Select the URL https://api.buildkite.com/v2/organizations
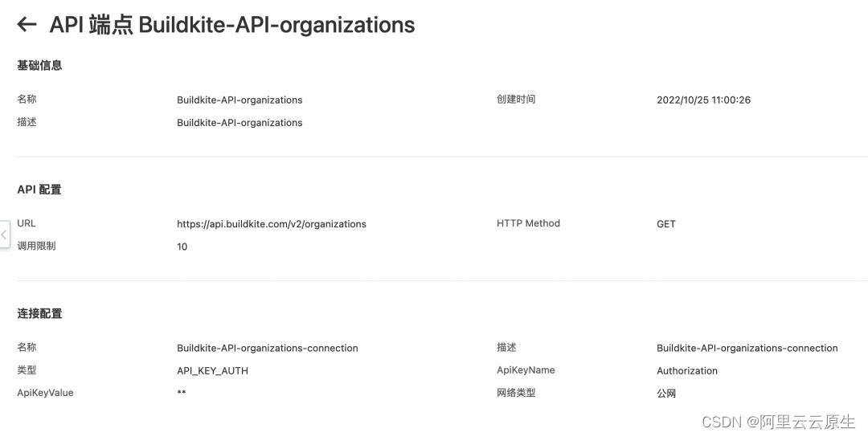 (x=272, y=224)
